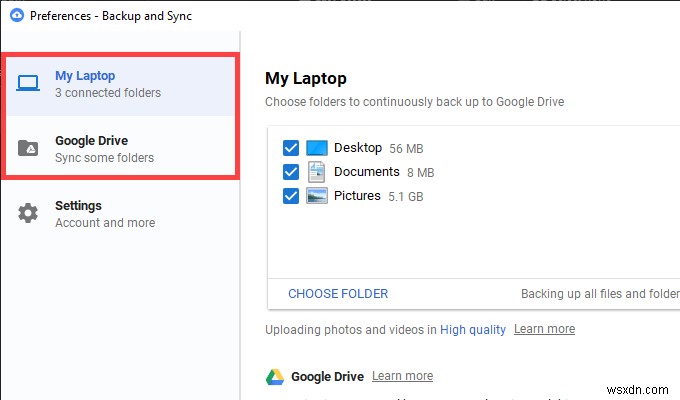Open Learn more next to Google Drive

pos(402,376)
